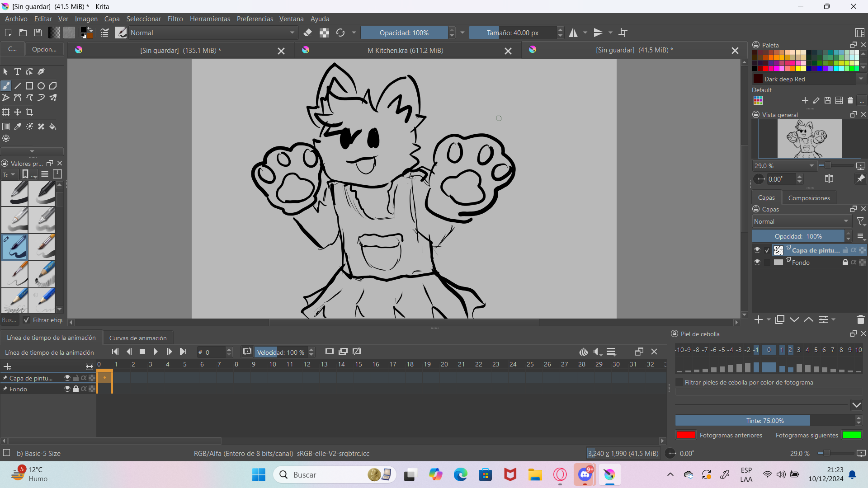Open the Filtro menu
The image size is (868, 488).
pos(175,19)
